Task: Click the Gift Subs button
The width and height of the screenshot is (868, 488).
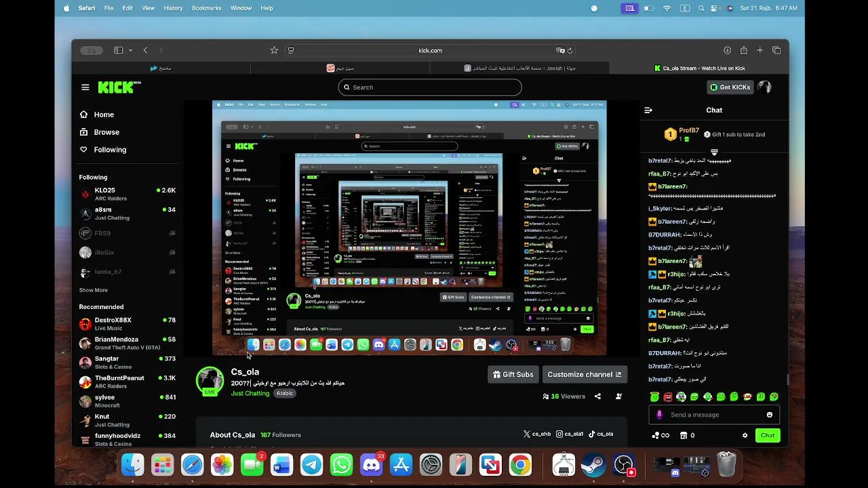Action: click(x=513, y=374)
